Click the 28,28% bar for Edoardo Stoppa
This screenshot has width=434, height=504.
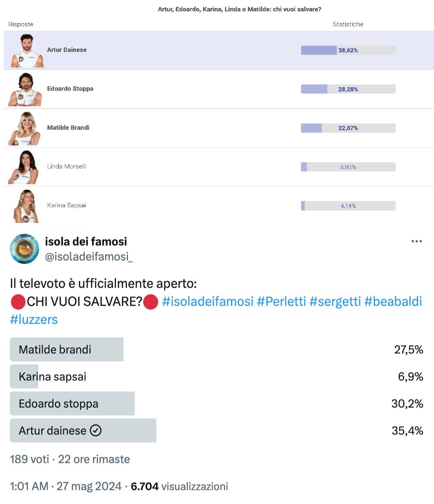point(348,89)
